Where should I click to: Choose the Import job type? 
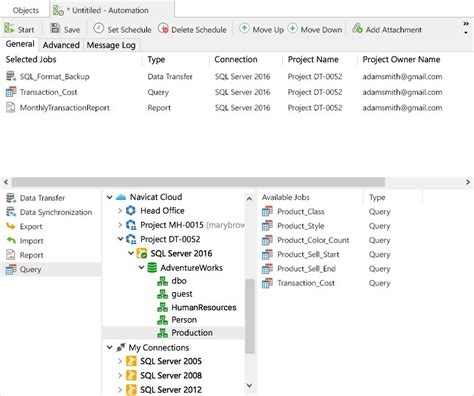(x=25, y=241)
